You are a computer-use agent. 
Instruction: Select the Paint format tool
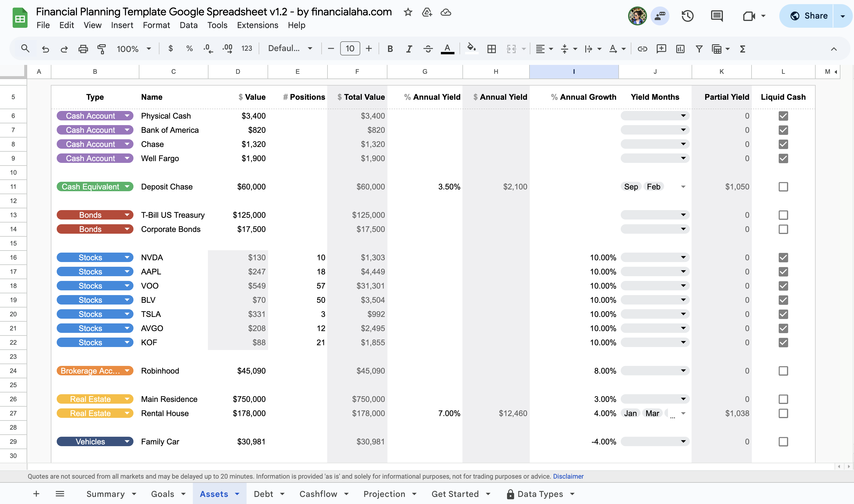click(x=102, y=49)
